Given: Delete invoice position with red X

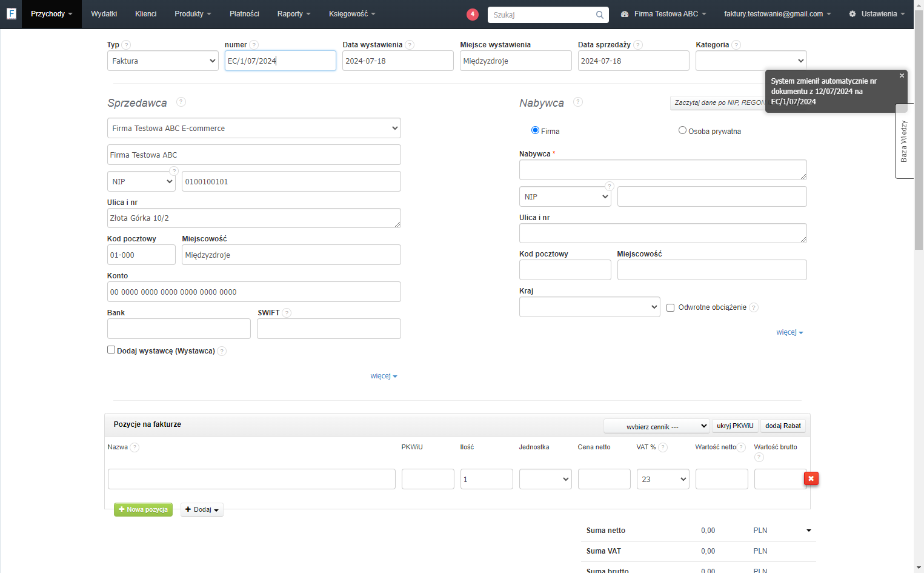Looking at the screenshot, I should point(811,478).
